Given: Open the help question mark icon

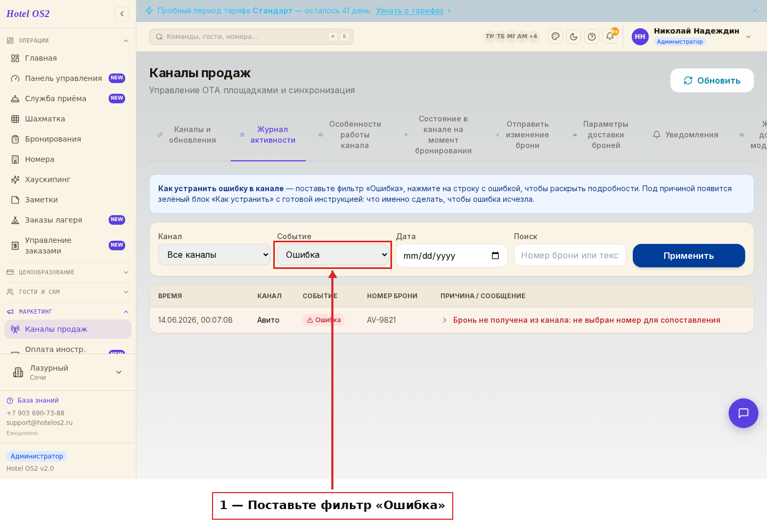Looking at the screenshot, I should (x=592, y=37).
